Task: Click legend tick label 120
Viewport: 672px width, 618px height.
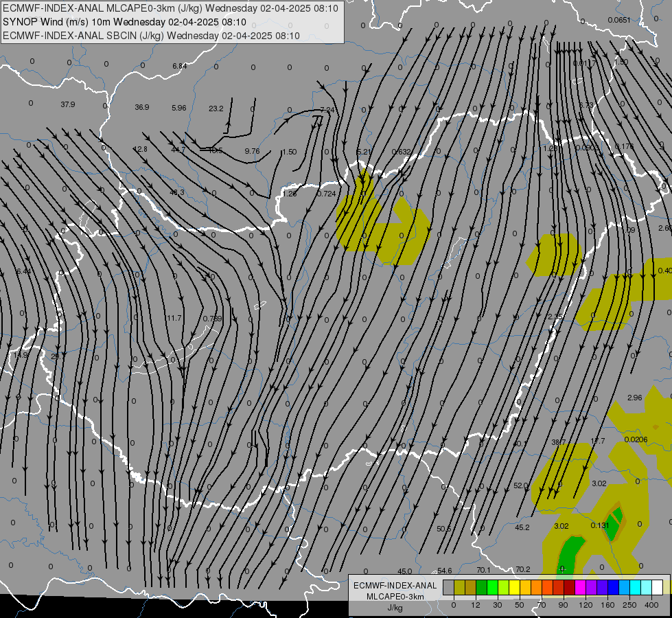Action: pyautogui.click(x=586, y=605)
